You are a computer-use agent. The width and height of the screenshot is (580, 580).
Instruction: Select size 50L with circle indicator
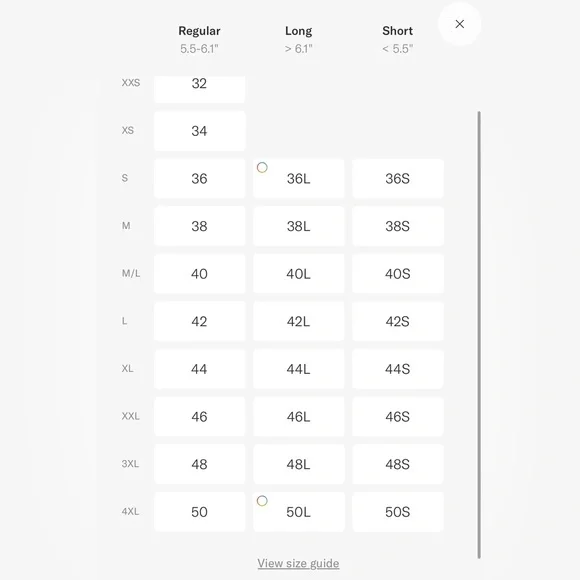299,512
